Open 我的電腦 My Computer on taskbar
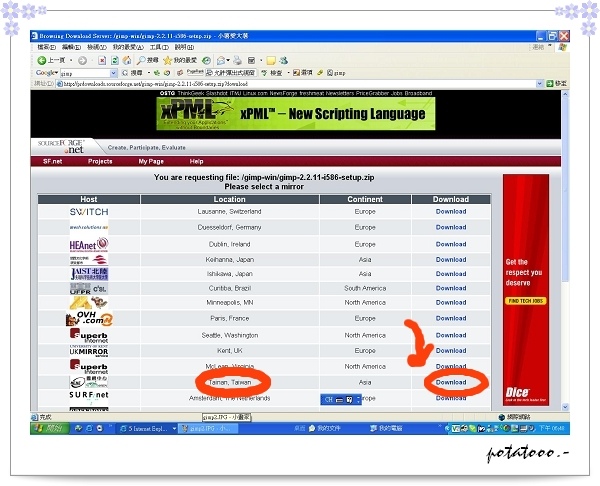 coord(386,428)
